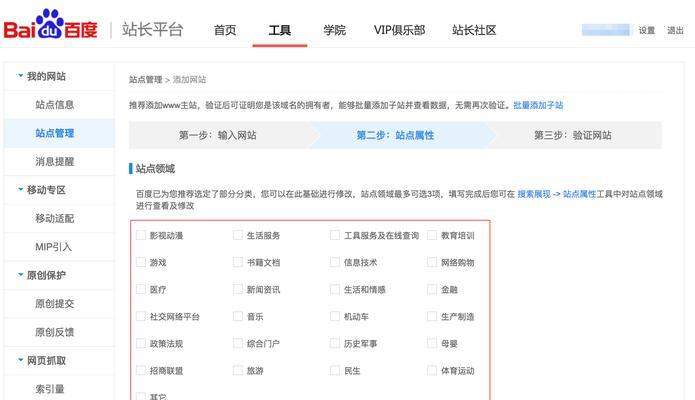Viewport: 695px width, 400px height.
Task: Check the 母婴 checkbox
Action: 432,343
